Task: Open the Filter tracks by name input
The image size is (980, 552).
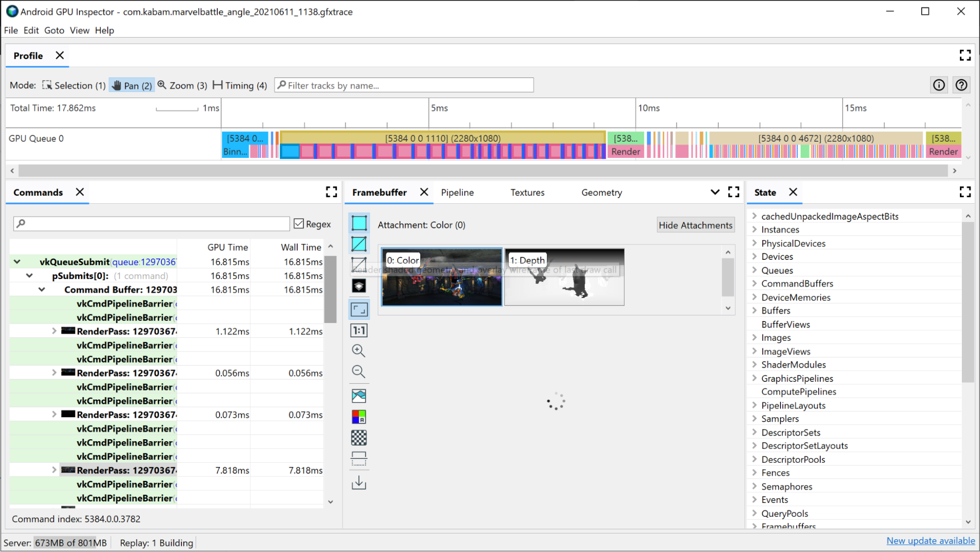Action: [403, 85]
